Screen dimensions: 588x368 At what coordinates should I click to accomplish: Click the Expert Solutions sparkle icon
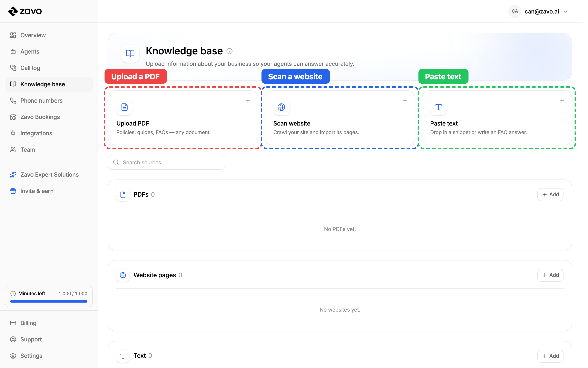tap(13, 175)
